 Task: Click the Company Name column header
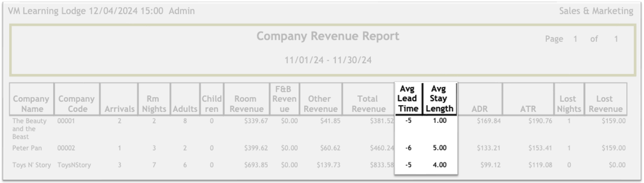coord(31,104)
